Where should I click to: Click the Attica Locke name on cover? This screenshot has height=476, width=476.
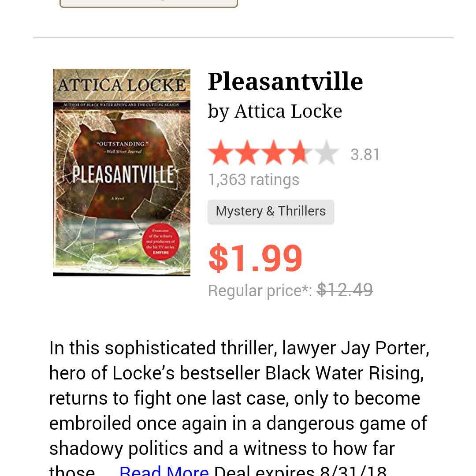click(x=122, y=85)
